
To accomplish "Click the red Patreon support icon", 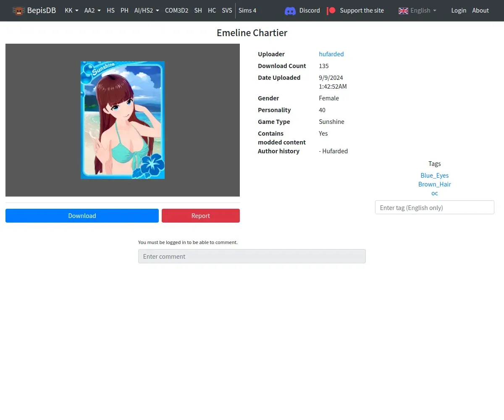I will coord(331,10).
